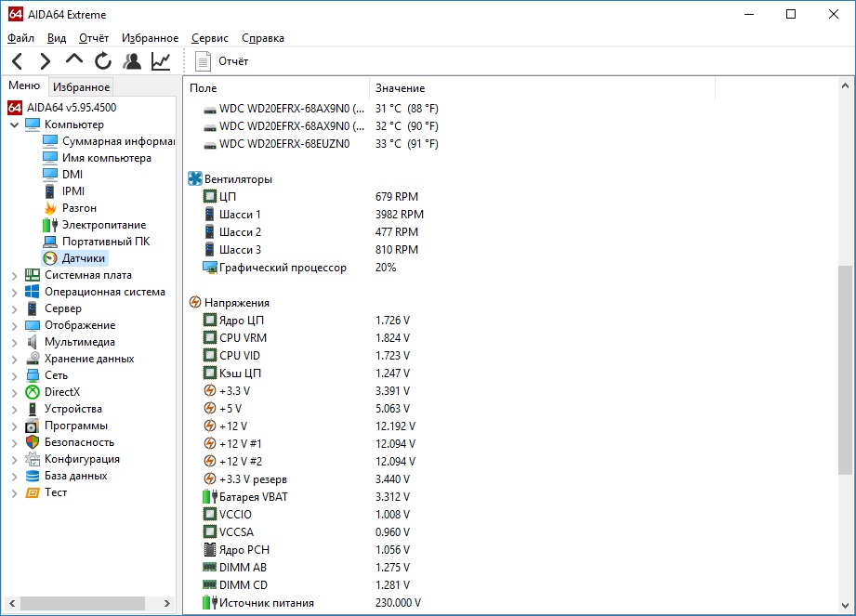Image resolution: width=856 pixels, height=616 pixels.
Task: Click the Датчики gauge icon
Action: coord(50,258)
